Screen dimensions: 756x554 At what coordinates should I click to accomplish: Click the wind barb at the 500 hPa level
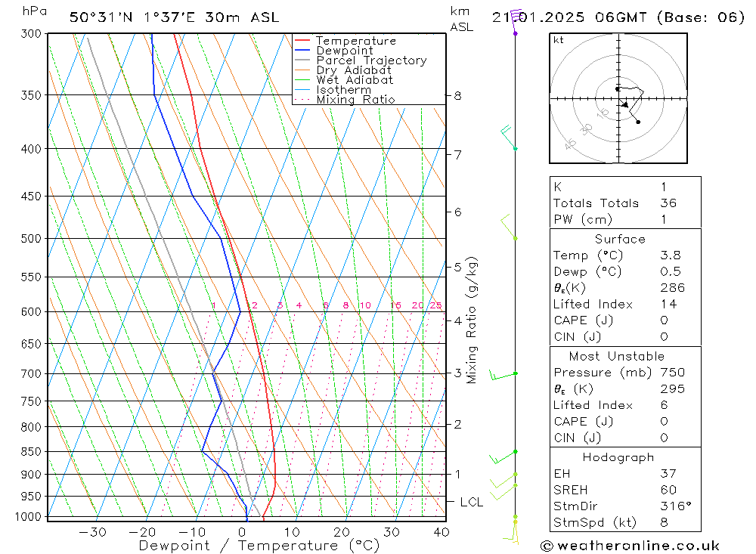click(x=509, y=227)
